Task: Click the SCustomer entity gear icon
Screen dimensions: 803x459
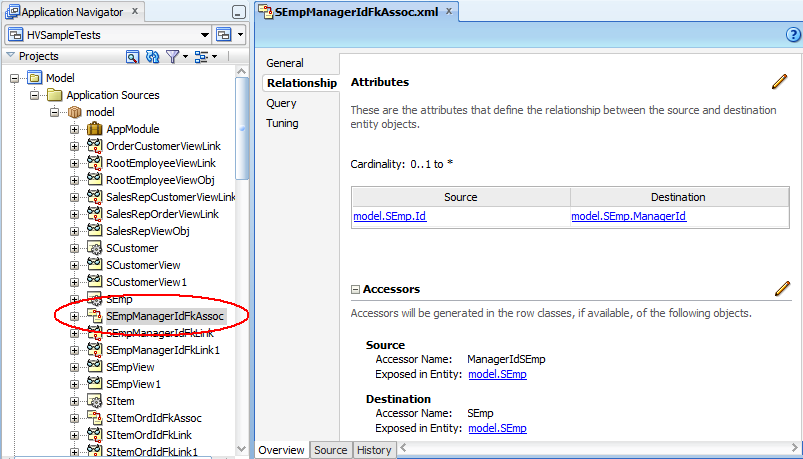Action: (95, 248)
